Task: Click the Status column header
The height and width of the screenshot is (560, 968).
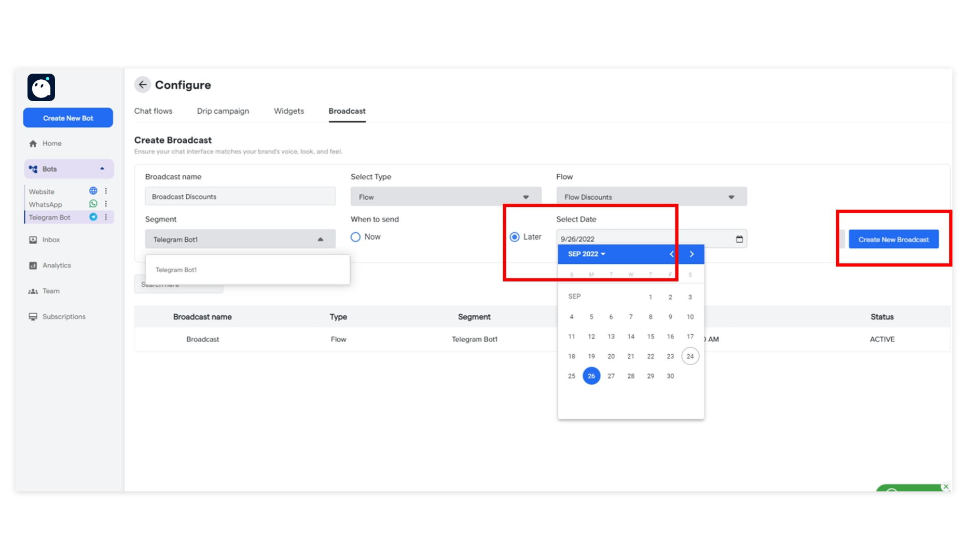Action: tap(882, 317)
